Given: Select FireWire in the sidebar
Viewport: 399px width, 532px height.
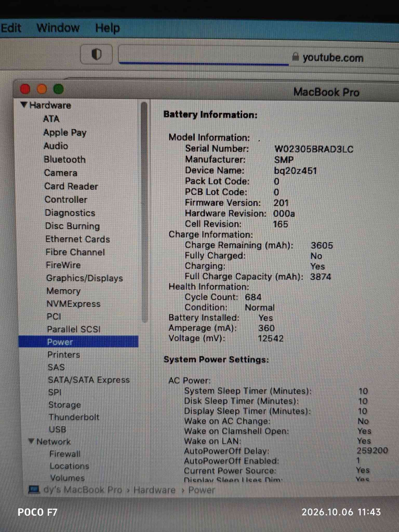Looking at the screenshot, I should (x=63, y=265).
